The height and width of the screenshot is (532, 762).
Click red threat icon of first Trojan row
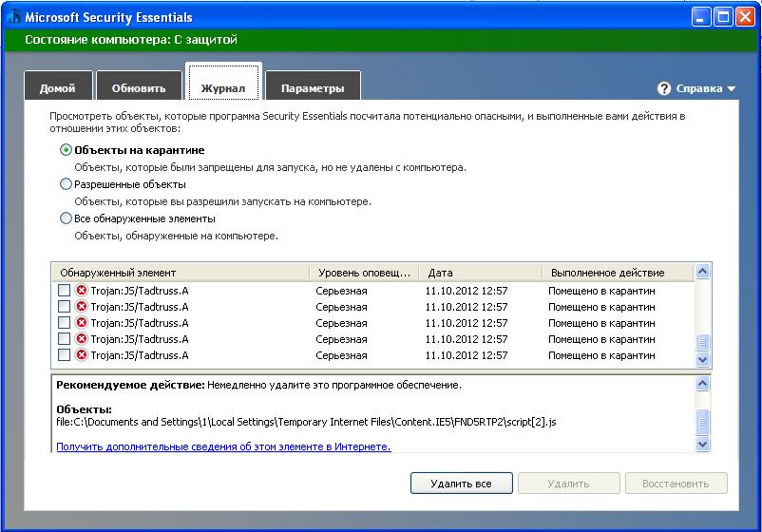point(82,291)
